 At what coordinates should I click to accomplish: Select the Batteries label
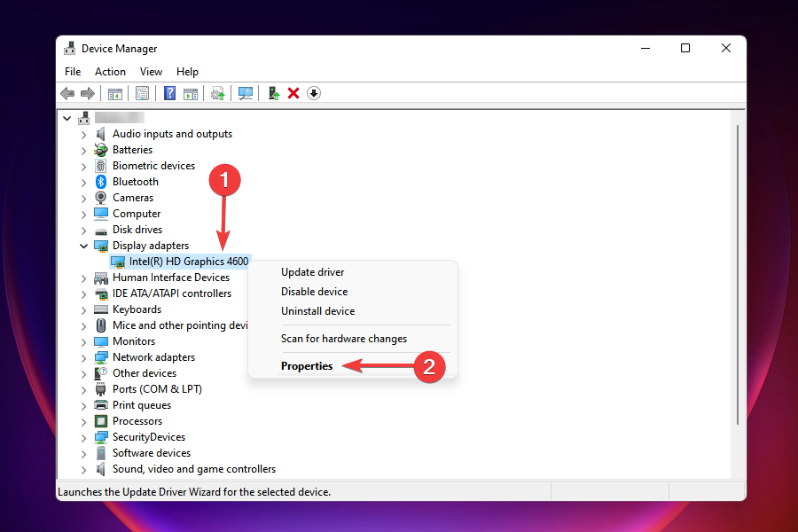pos(132,150)
